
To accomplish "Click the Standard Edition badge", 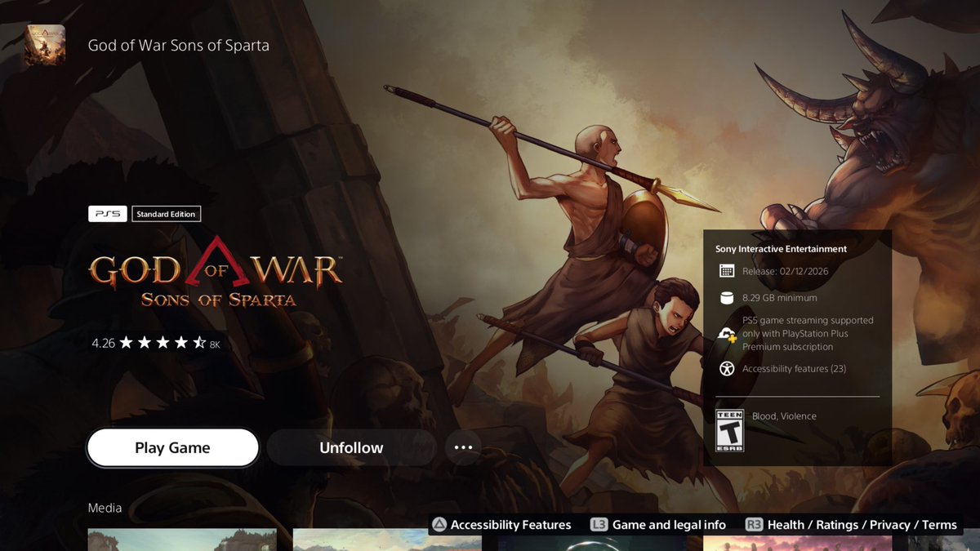I will 166,214.
